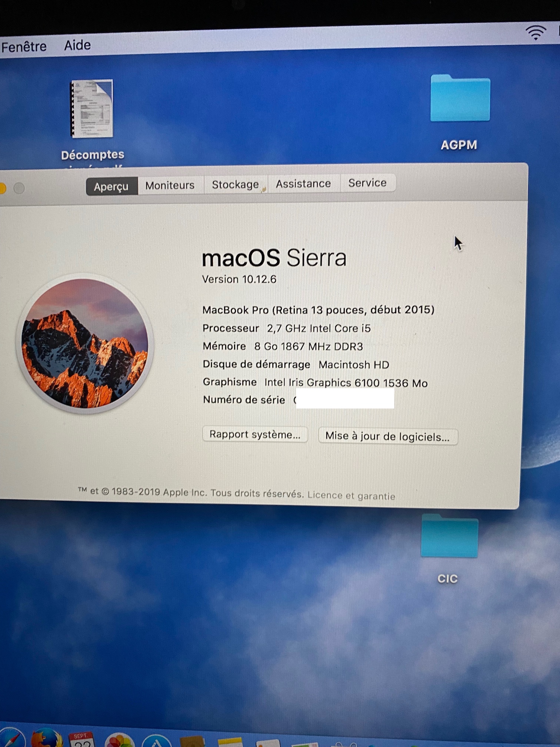This screenshot has width=560, height=747.
Task: Click the macOS Sierra mountain logo
Action: pyautogui.click(x=85, y=343)
